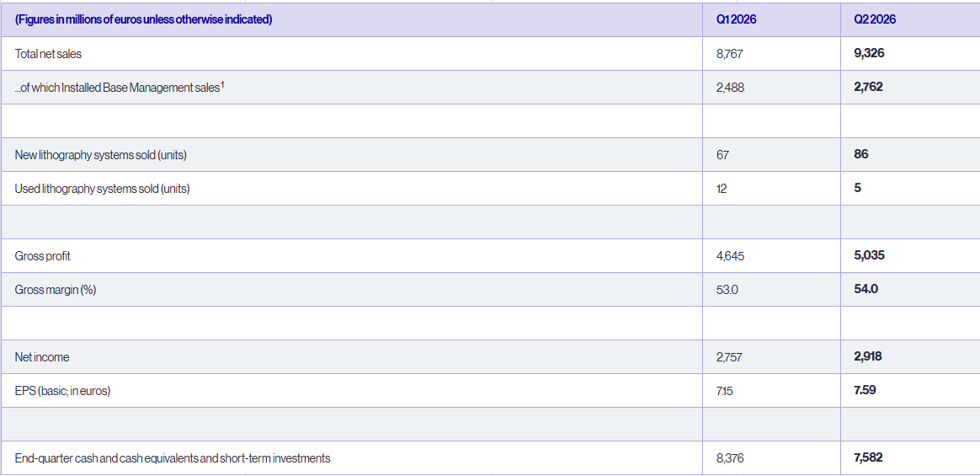Click Q2 end-quarter cash value 7,582
This screenshot has width=980, height=476.
pyautogui.click(x=868, y=458)
